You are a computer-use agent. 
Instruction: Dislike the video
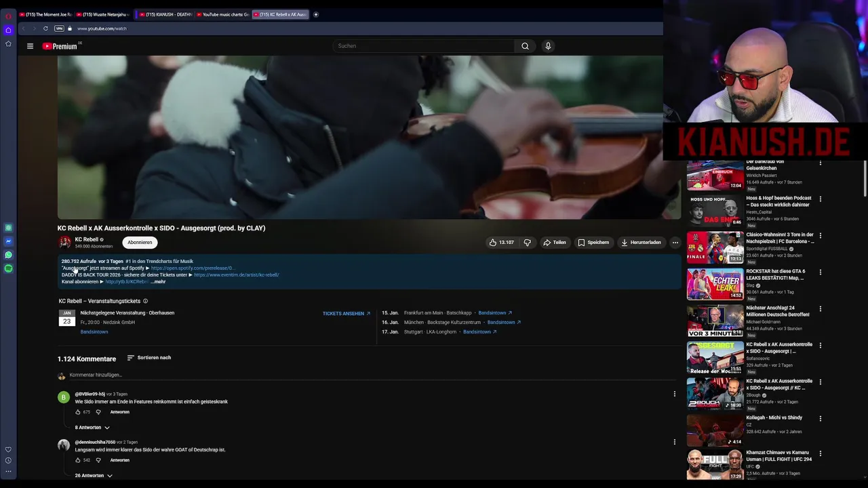coord(528,242)
